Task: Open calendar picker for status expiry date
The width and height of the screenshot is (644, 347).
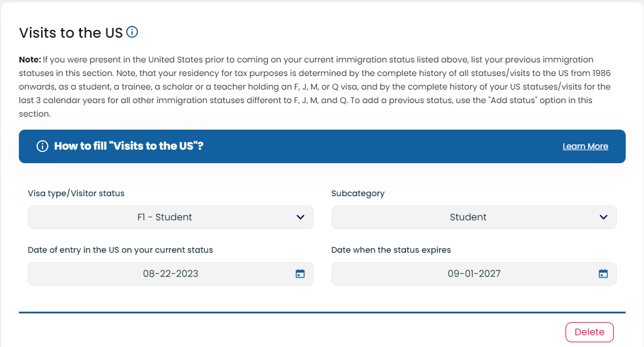Action: pos(603,273)
